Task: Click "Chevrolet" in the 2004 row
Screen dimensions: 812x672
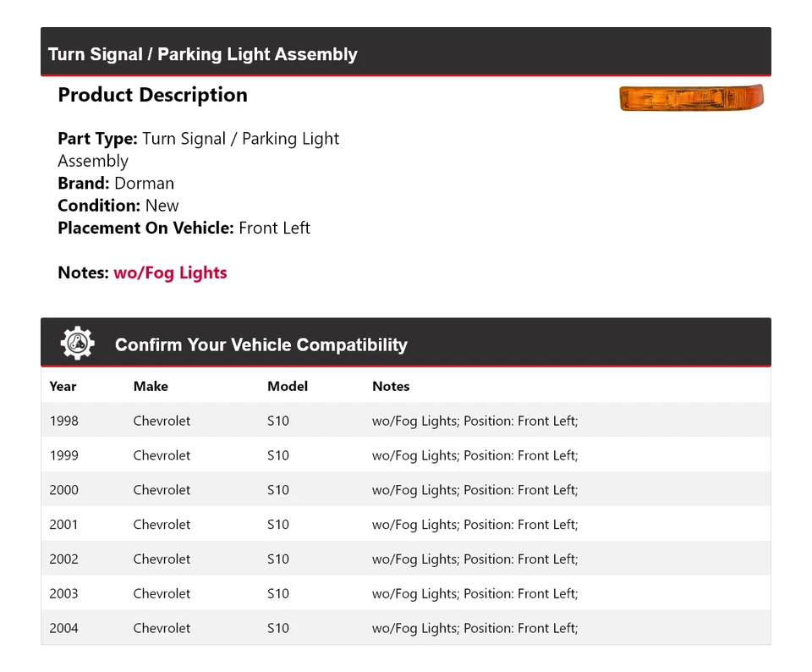Action: (x=162, y=628)
